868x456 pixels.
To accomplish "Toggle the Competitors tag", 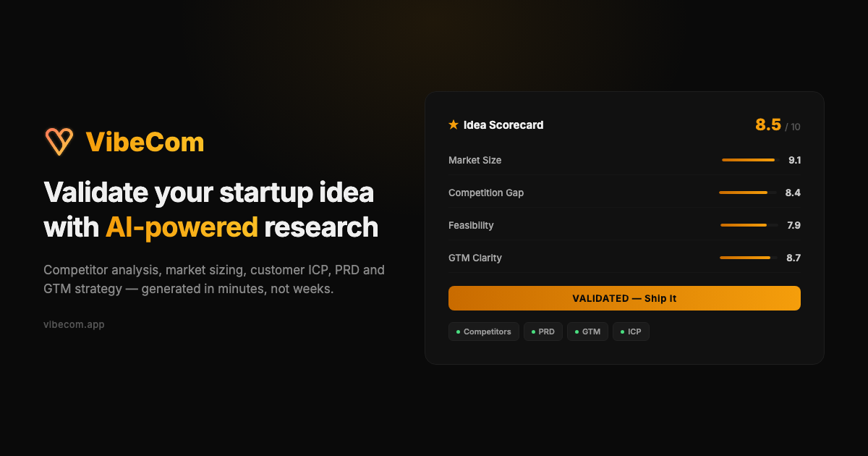I will (x=484, y=332).
